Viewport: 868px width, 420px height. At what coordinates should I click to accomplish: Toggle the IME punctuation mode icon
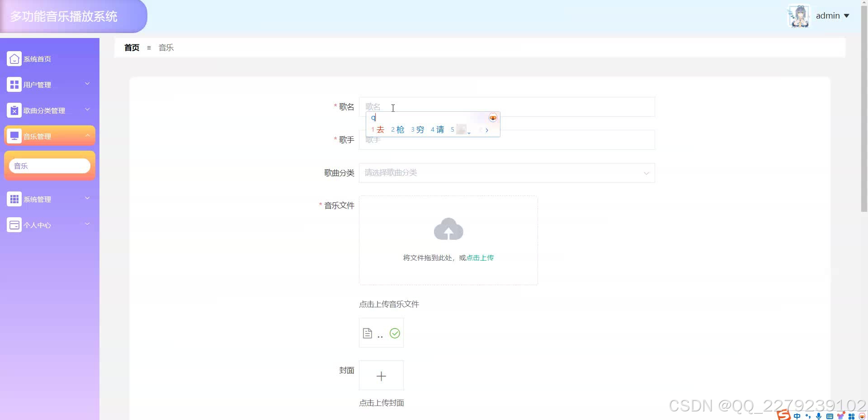pyautogui.click(x=808, y=416)
